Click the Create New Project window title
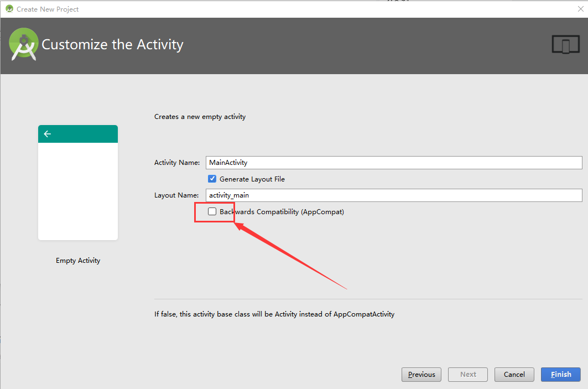 48,9
